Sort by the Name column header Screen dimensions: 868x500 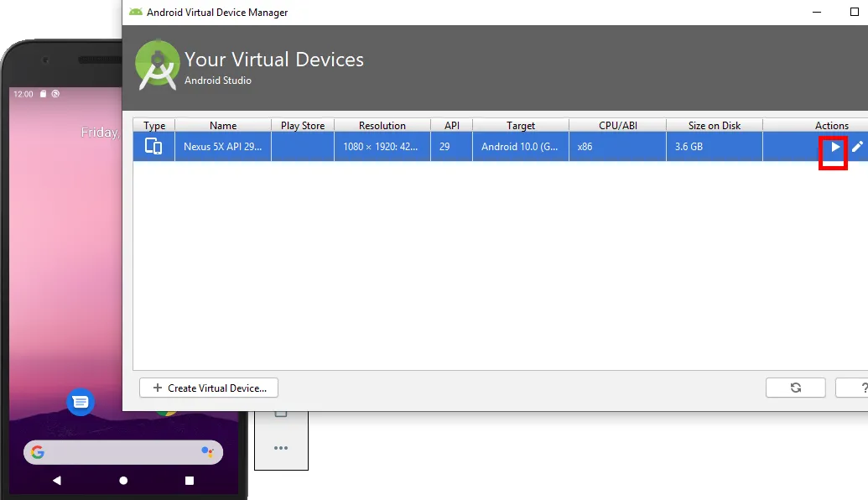pos(223,125)
